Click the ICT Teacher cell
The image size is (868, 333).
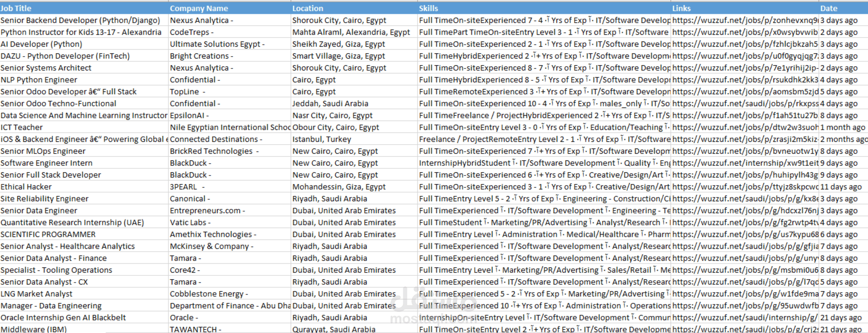click(x=84, y=127)
